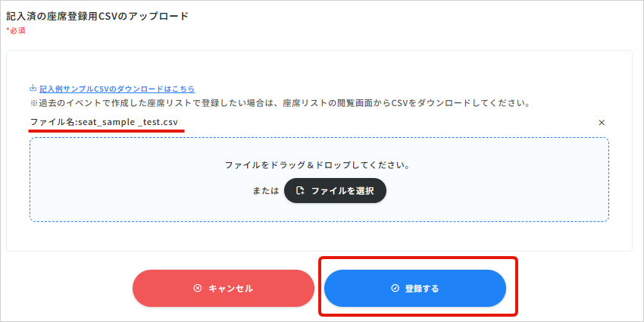The image size is (644, 322).
Task: Click the circled checkmark icon in 登録する button
Action: (x=395, y=289)
